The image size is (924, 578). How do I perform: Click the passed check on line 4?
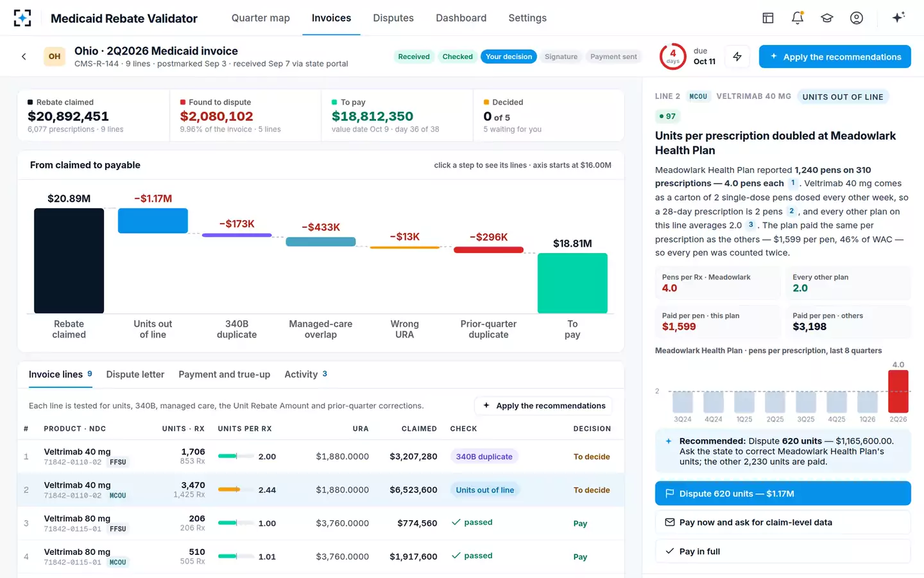point(472,556)
